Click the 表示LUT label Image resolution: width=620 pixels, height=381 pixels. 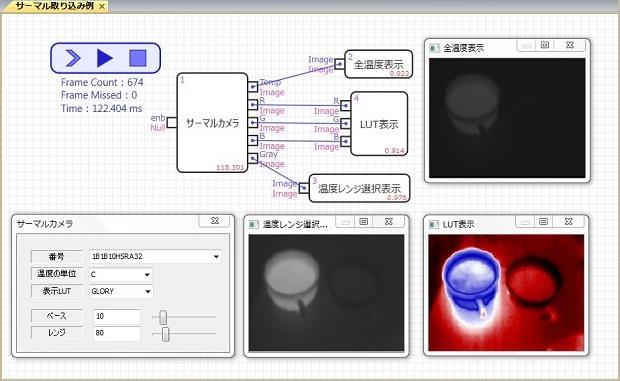coord(57,291)
